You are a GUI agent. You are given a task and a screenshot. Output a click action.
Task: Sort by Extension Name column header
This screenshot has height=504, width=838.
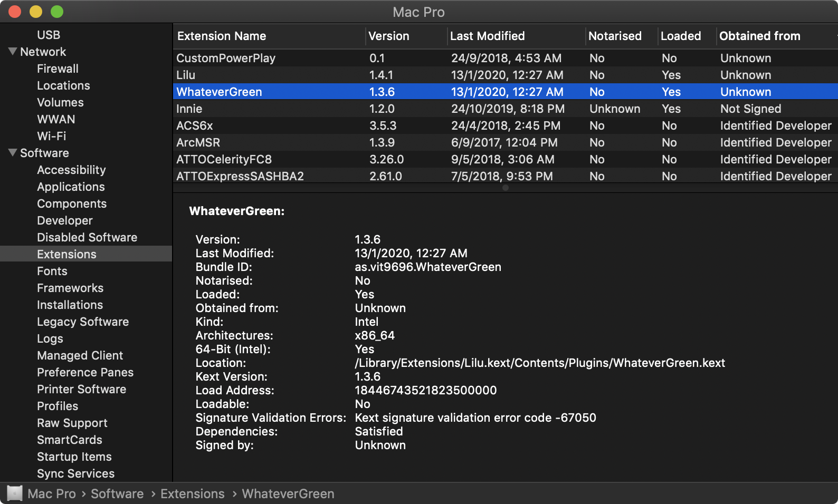269,36
